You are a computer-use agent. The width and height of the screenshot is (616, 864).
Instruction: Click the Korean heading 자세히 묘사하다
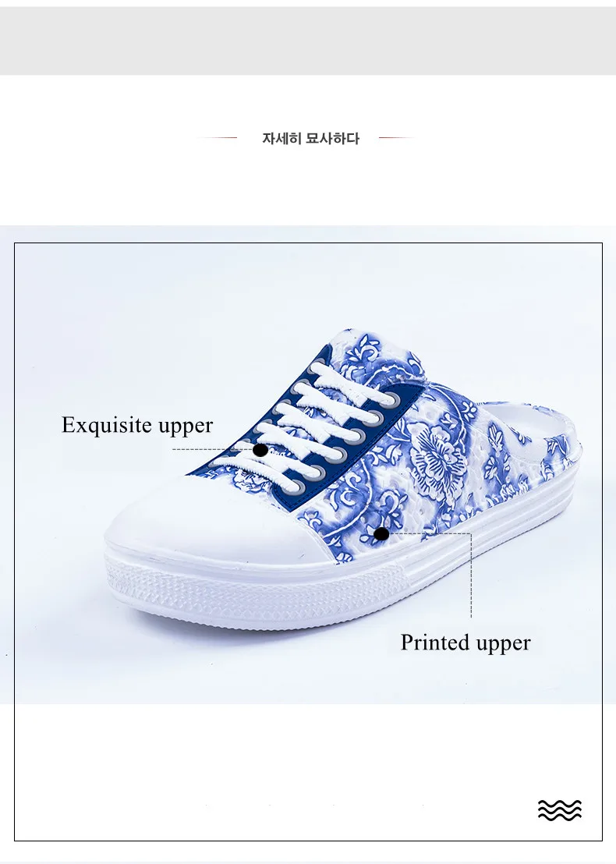point(311,138)
